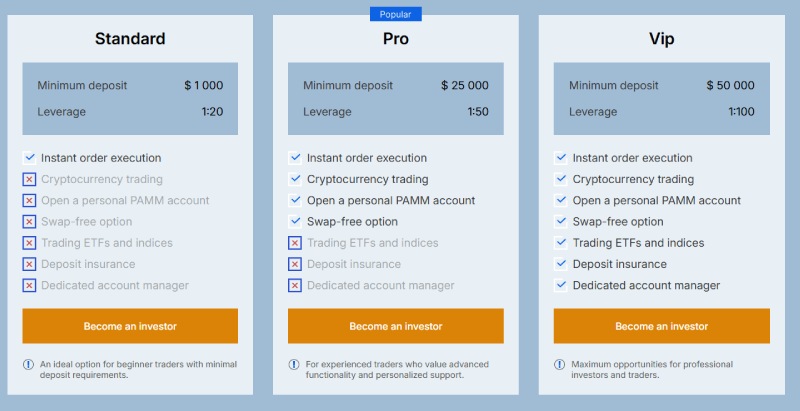Click Vip's Dedicated account manager checkmark

pyautogui.click(x=561, y=286)
